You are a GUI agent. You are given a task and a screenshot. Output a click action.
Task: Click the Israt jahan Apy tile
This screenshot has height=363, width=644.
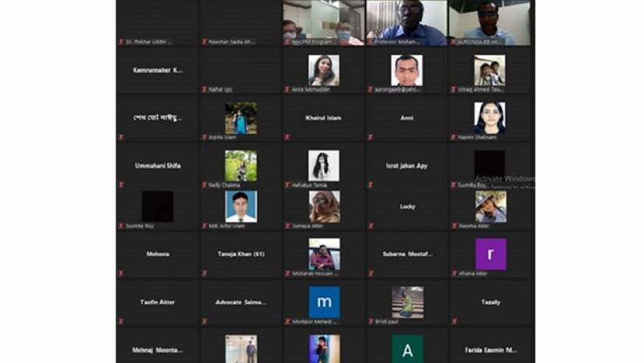pyautogui.click(x=407, y=165)
